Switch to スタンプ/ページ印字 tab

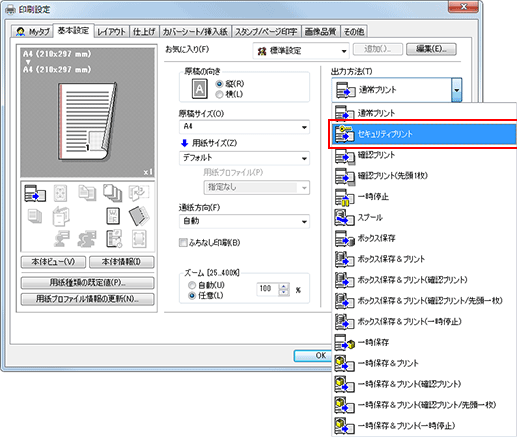click(266, 32)
